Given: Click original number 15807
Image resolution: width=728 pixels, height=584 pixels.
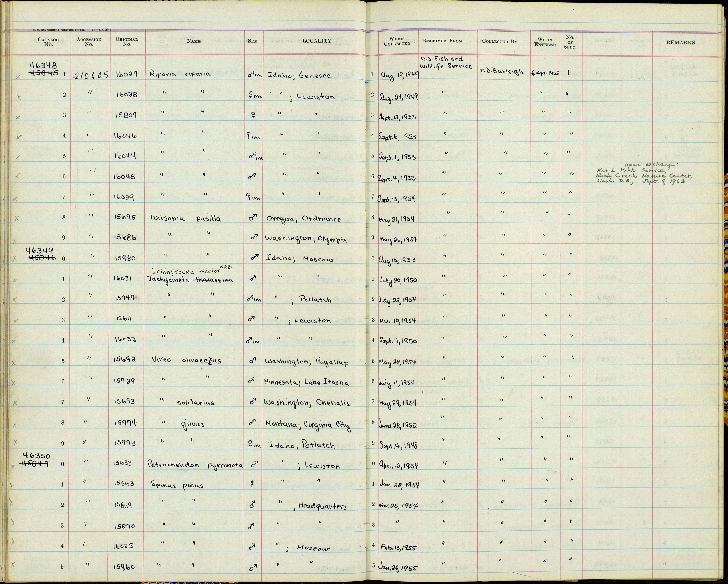Looking at the screenshot, I should pos(126,116).
